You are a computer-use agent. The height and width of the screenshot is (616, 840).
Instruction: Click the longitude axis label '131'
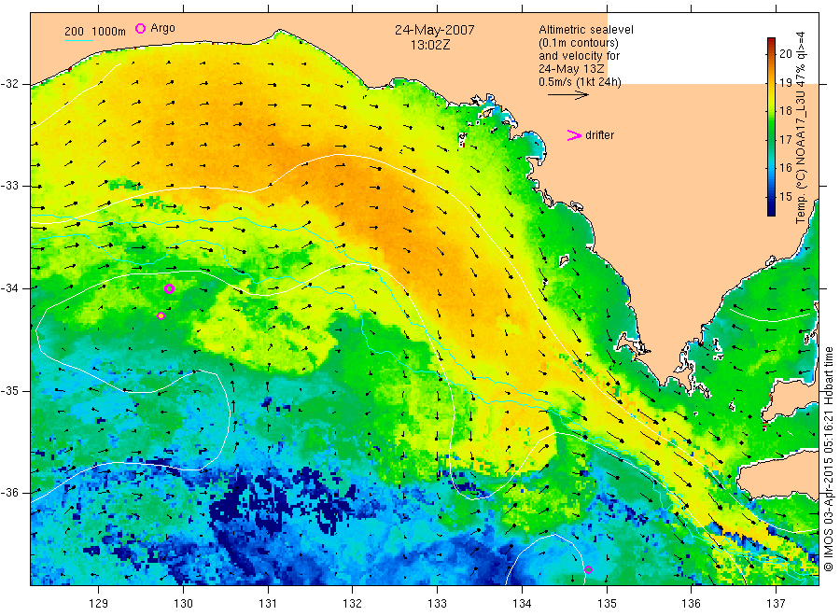268,604
